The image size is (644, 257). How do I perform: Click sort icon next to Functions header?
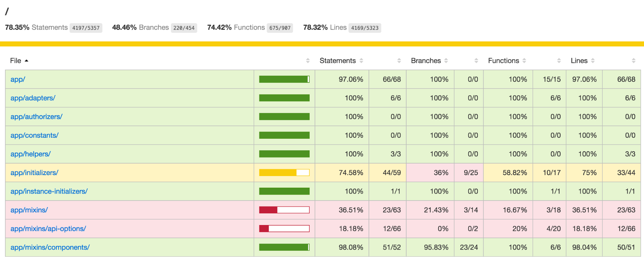[524, 61]
